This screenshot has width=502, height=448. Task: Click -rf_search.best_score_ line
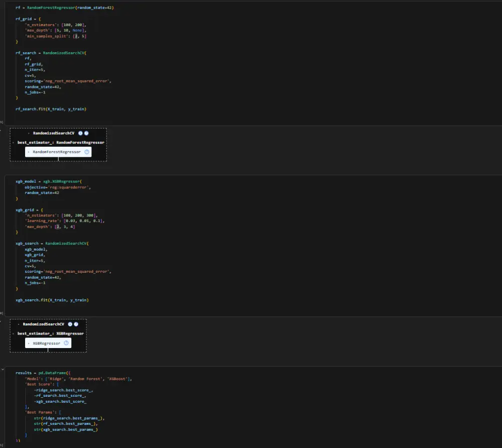click(x=60, y=396)
